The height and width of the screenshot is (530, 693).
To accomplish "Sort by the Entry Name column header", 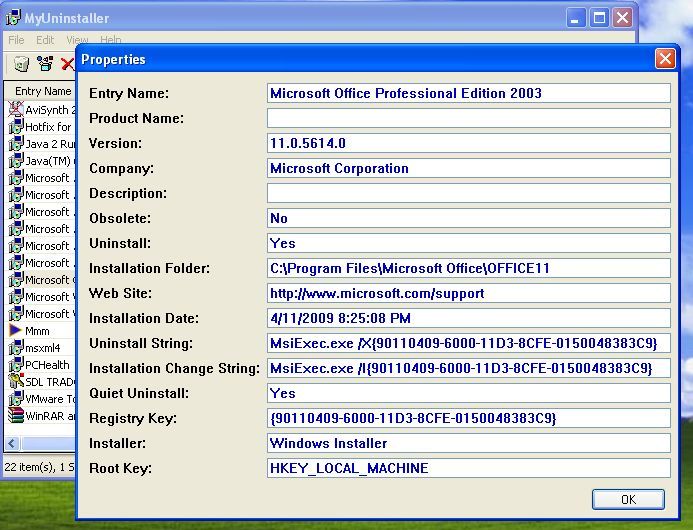I will (43, 91).
